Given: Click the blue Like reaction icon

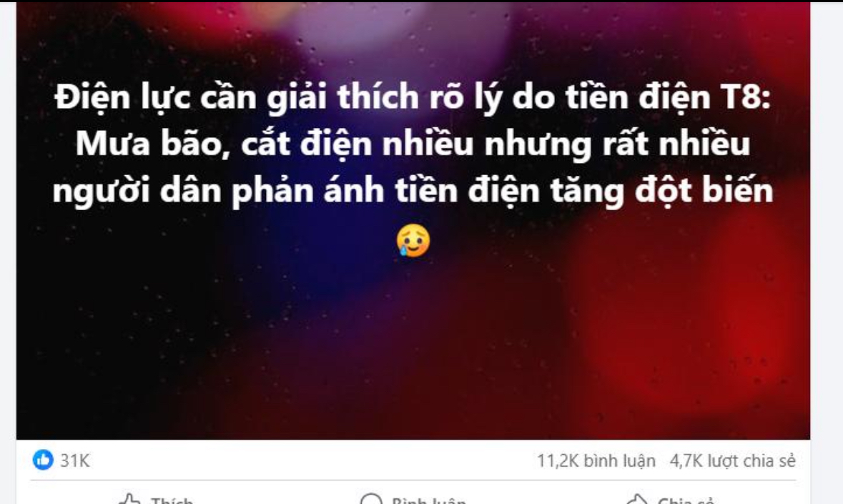Looking at the screenshot, I should tap(43, 460).
